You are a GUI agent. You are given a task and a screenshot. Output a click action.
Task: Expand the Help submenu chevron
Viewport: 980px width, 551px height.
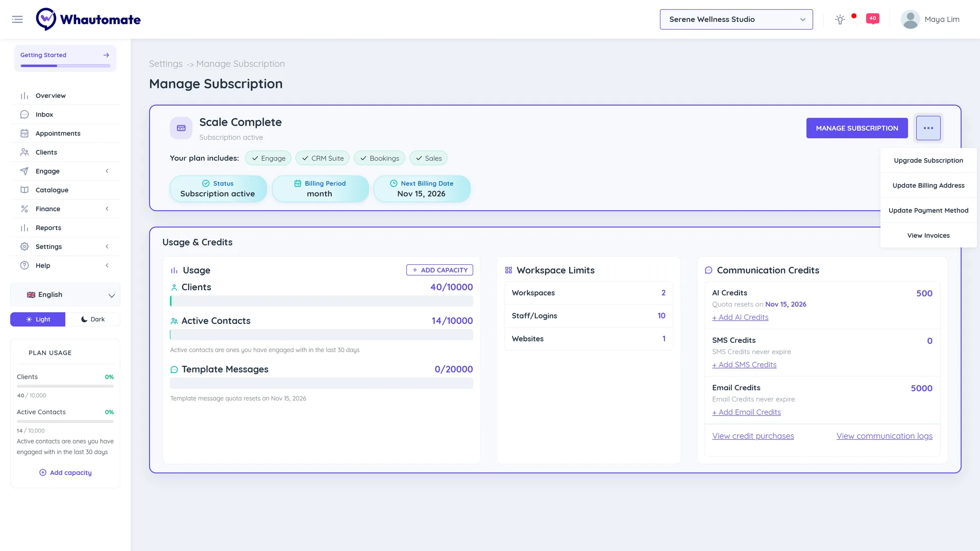pyautogui.click(x=107, y=266)
